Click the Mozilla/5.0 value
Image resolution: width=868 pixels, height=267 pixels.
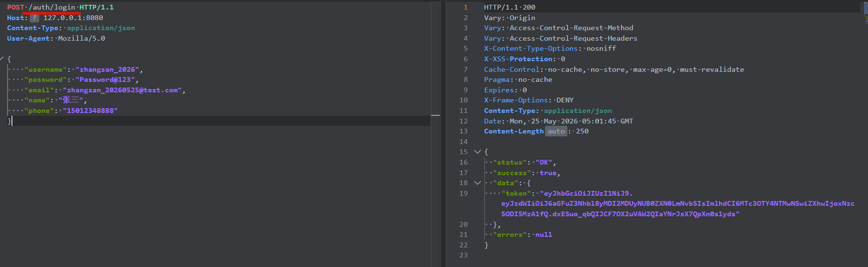coord(81,38)
